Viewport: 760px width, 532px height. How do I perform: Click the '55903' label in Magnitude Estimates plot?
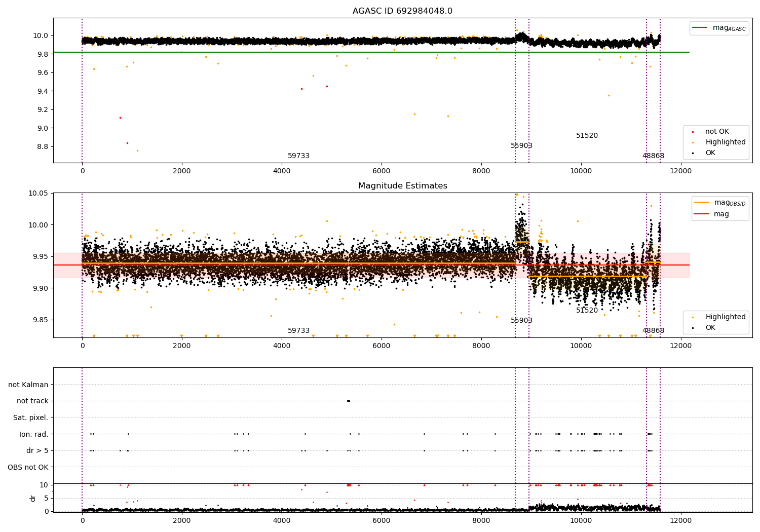click(x=521, y=321)
